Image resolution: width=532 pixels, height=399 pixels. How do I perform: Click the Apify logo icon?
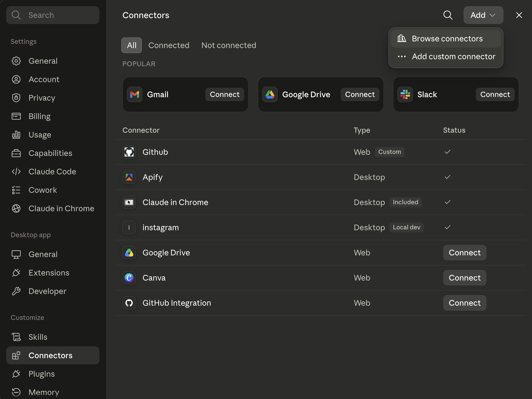click(129, 177)
